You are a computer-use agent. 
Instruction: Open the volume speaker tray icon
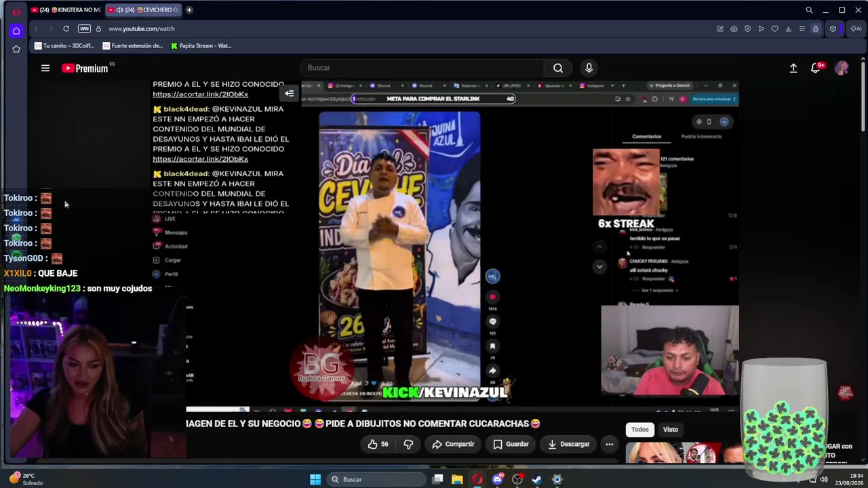pyautogui.click(x=823, y=479)
